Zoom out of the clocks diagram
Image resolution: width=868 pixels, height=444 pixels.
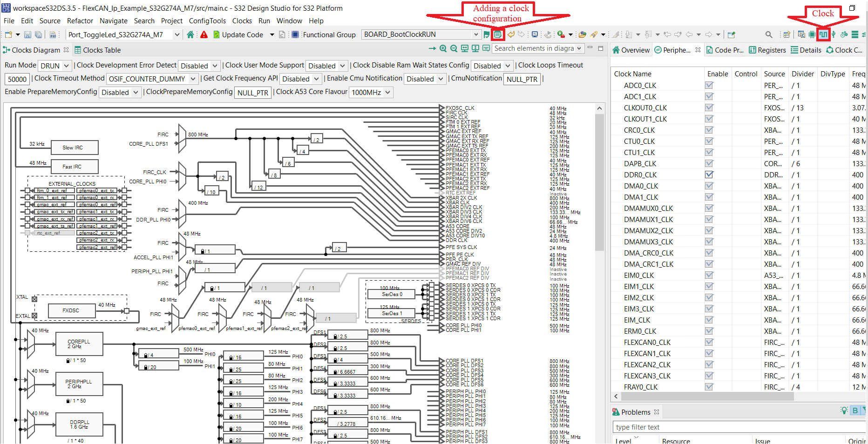tap(454, 48)
